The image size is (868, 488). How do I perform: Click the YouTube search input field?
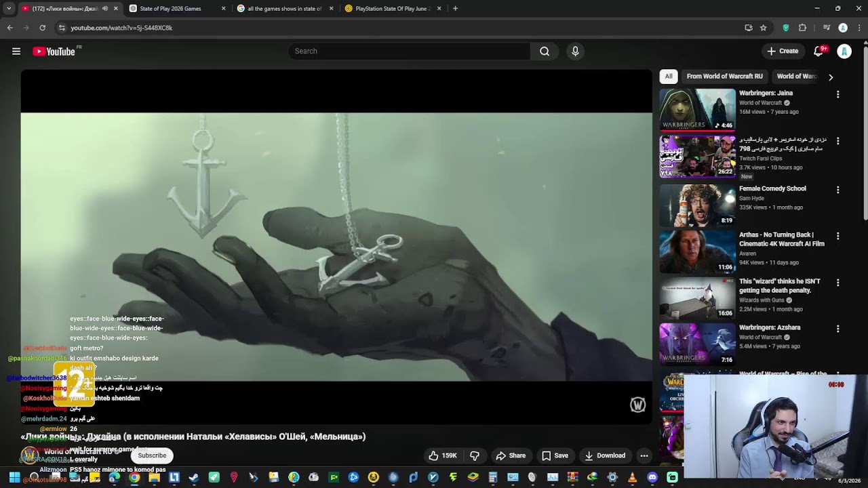point(410,51)
